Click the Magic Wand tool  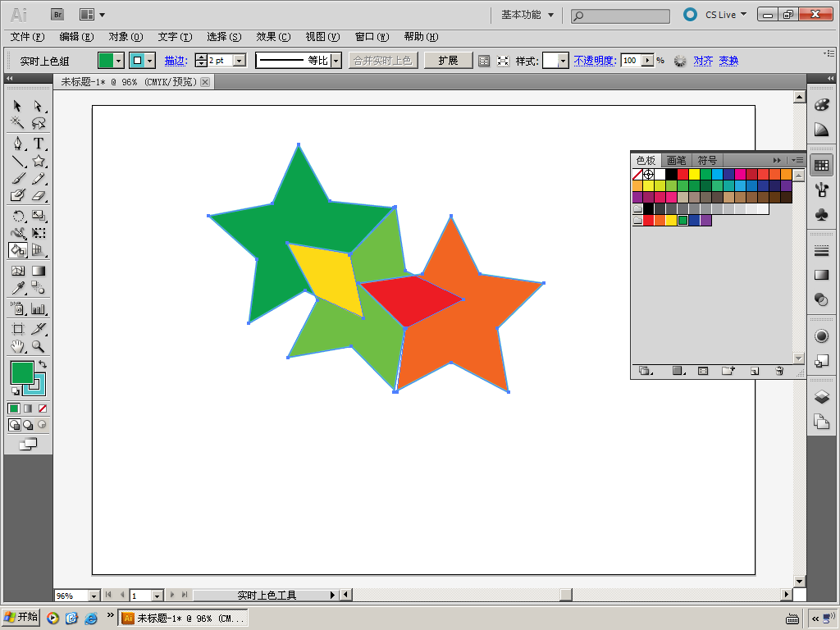click(x=17, y=123)
